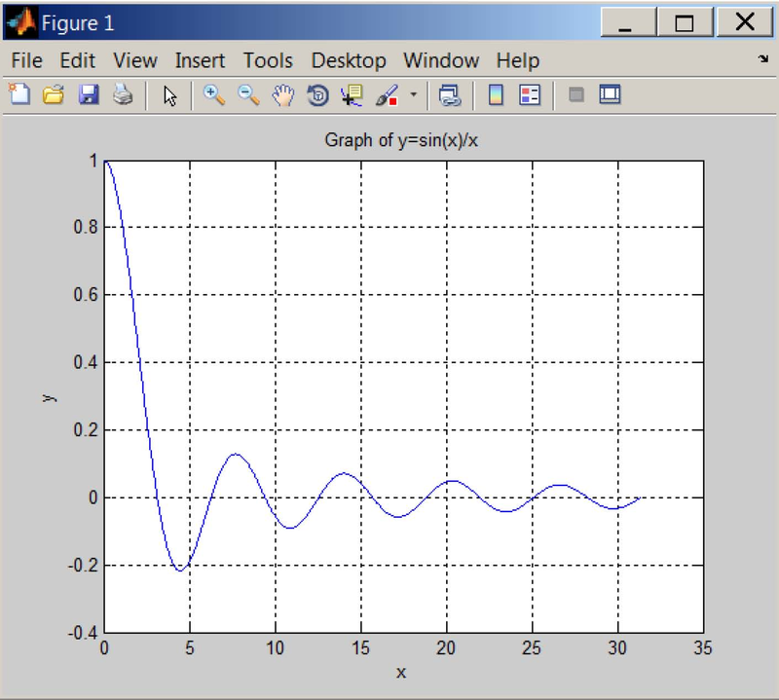The width and height of the screenshot is (779, 700).
Task: Toggle the Edit Plot arrow tool
Action: click(169, 95)
